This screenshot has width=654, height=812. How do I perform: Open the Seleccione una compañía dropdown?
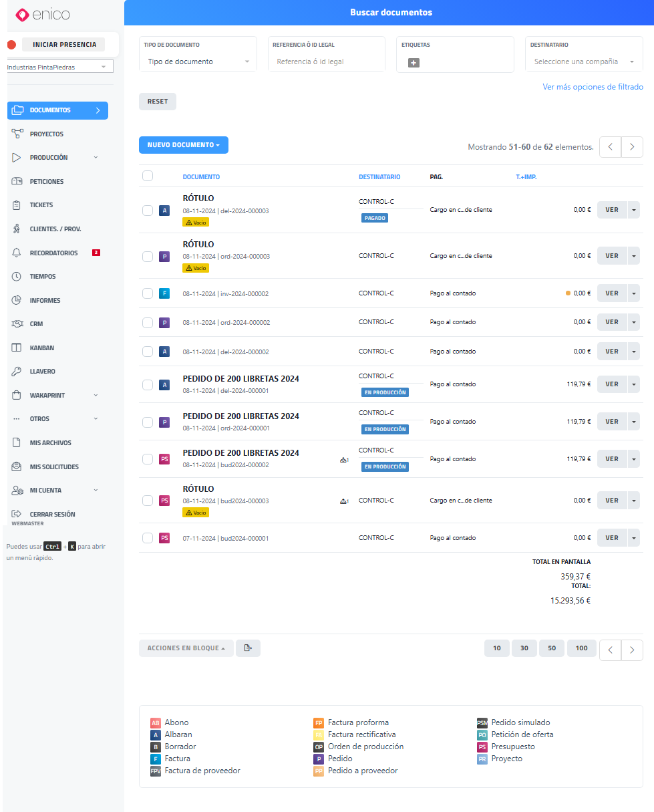point(583,61)
